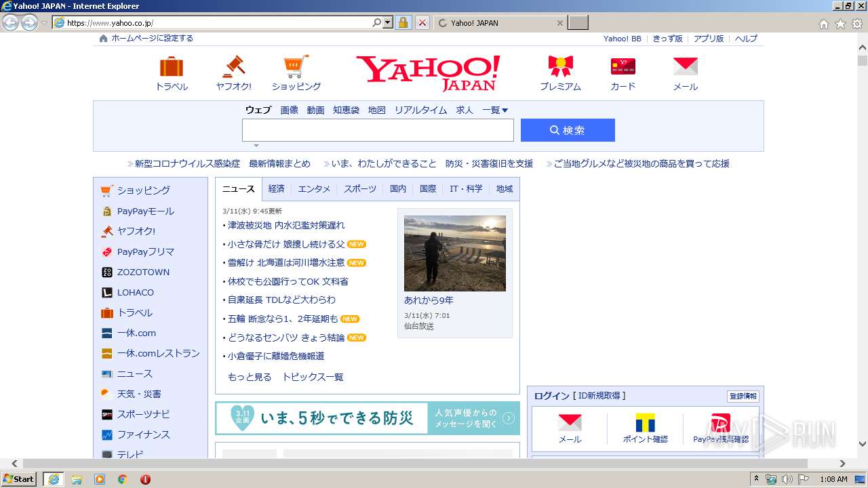Screen dimensions: 868x488
Task: Click the 登録情報 button
Action: point(743,396)
